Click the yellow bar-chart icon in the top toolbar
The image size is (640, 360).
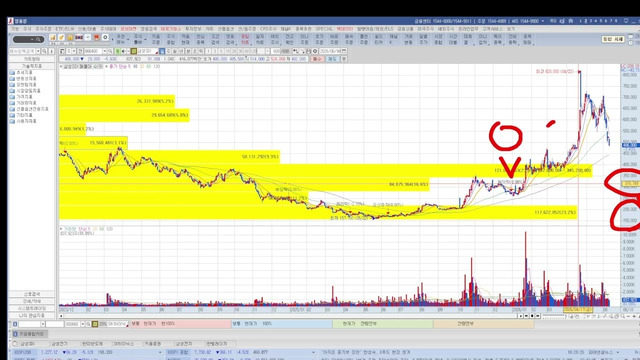point(53,38)
